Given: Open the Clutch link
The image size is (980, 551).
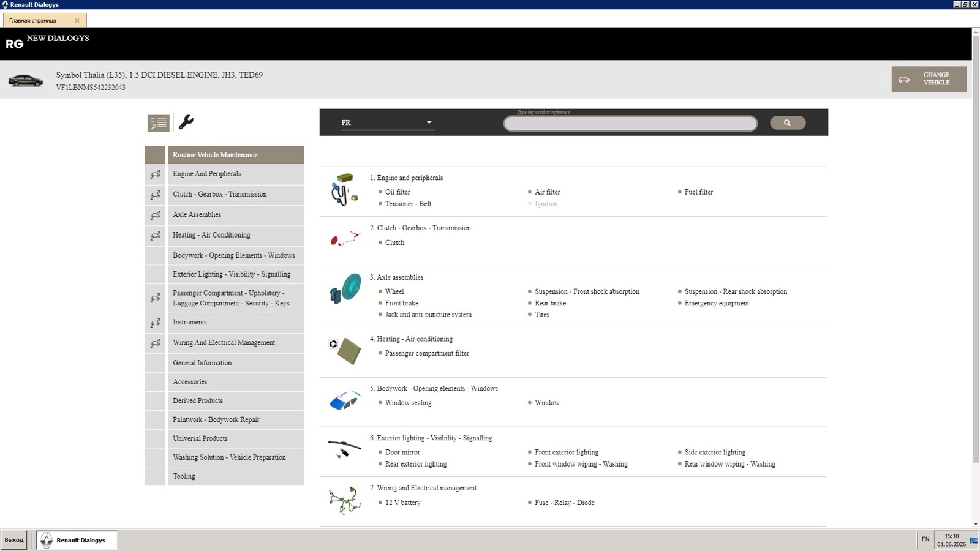Looking at the screenshot, I should click(394, 242).
